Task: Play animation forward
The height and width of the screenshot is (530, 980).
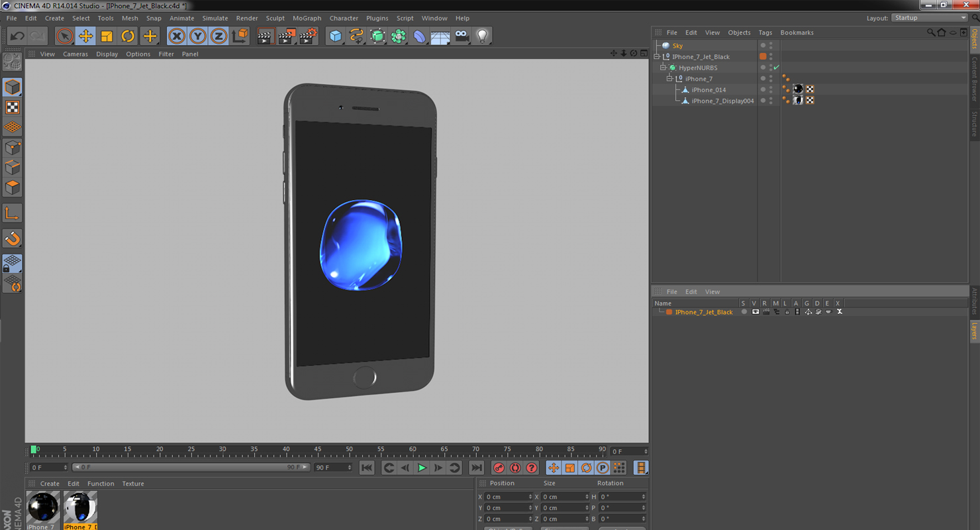Action: [x=422, y=468]
